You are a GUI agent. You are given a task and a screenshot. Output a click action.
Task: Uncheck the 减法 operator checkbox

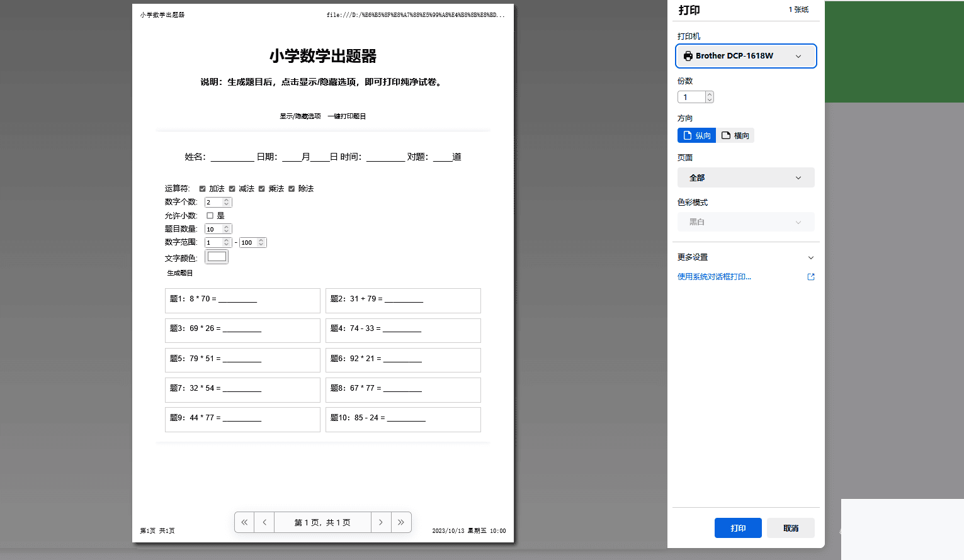(232, 188)
